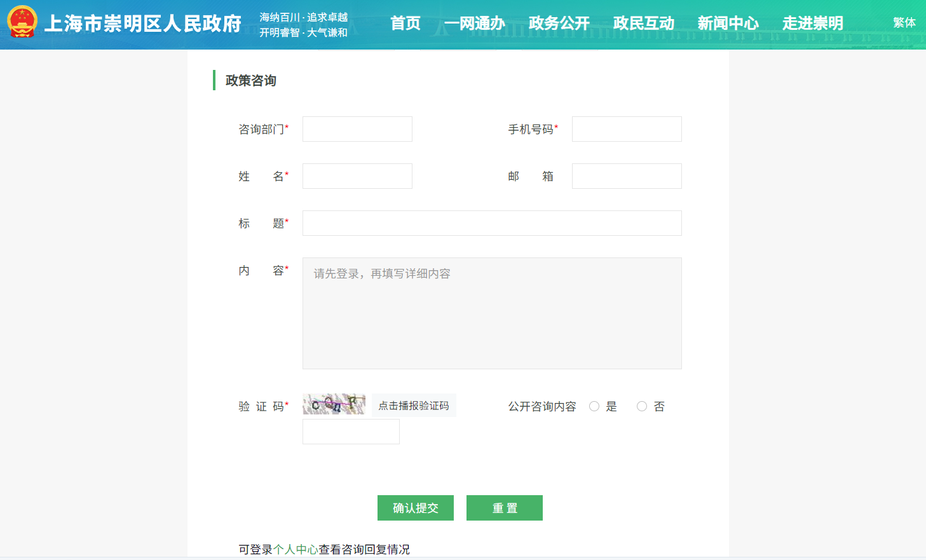Click the 咨询部门 input field
The height and width of the screenshot is (560, 926).
pos(357,129)
